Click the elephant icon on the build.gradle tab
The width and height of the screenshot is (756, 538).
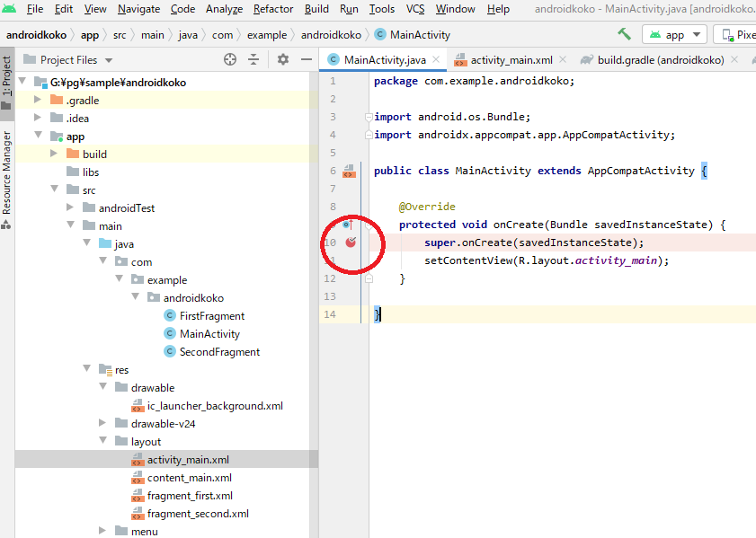coord(587,59)
